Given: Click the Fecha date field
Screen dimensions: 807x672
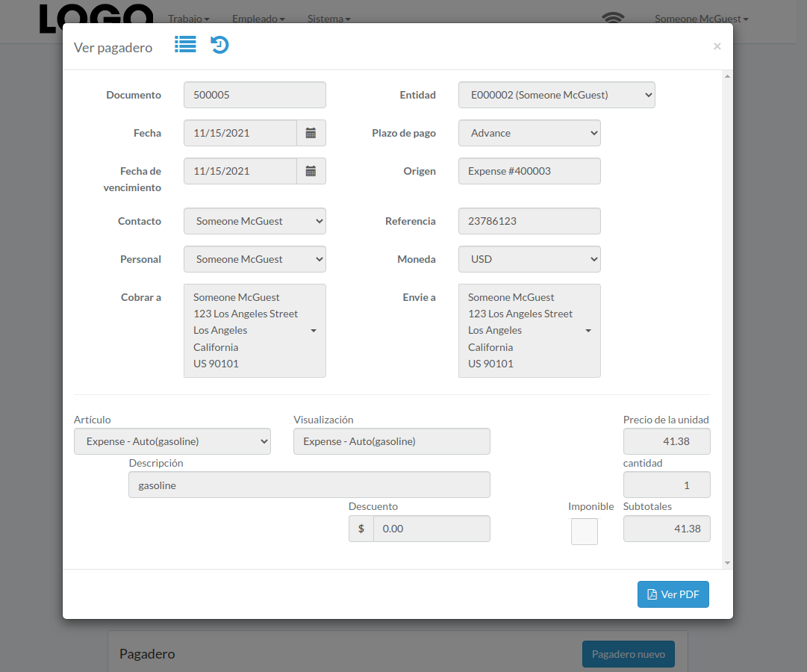Looking at the screenshot, I should click(240, 133).
